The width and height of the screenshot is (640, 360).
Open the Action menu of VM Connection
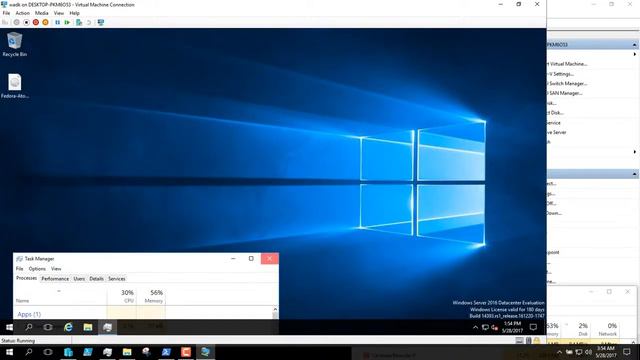(x=22, y=13)
